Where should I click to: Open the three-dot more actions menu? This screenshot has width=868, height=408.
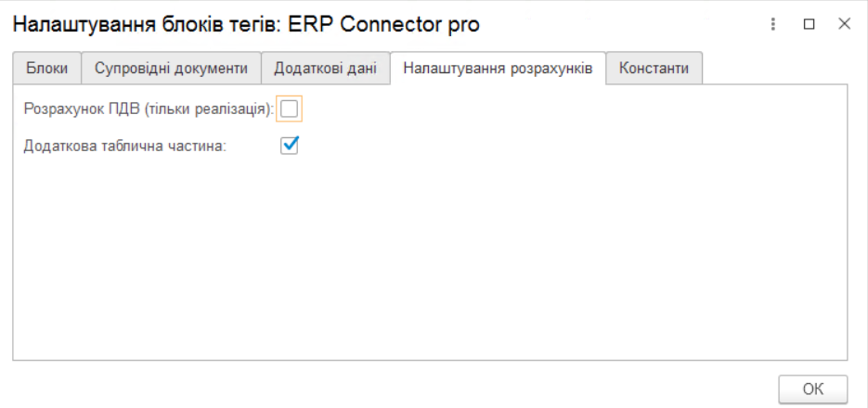coord(772,25)
